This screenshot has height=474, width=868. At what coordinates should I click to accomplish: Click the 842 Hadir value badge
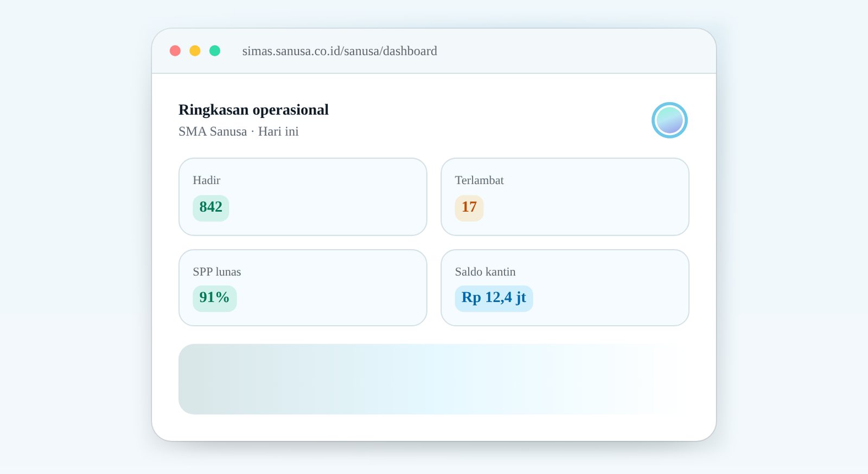tap(211, 207)
